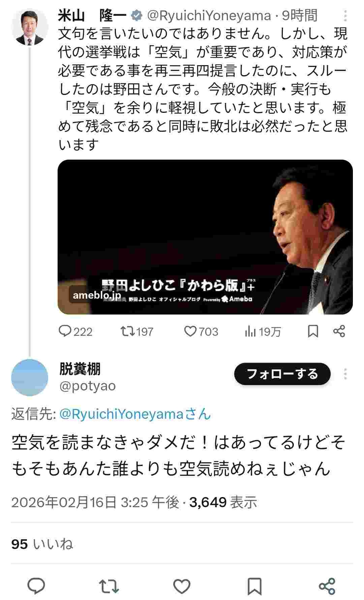Open 米山 隆一's profile picture
This screenshot has height=600, width=364.
30,27
